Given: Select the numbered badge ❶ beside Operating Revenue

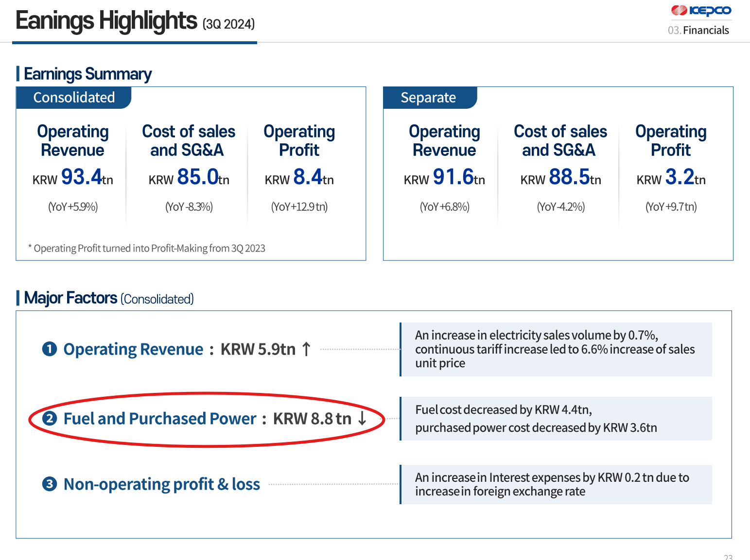Looking at the screenshot, I should coord(49,349).
